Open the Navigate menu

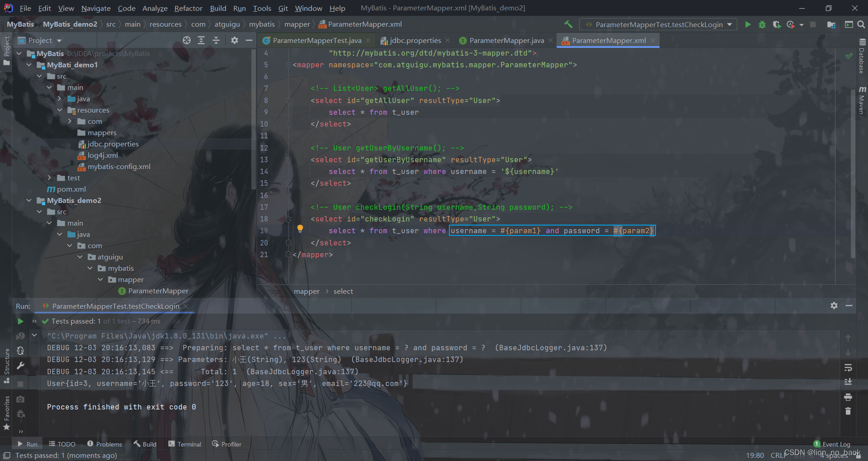(x=96, y=8)
